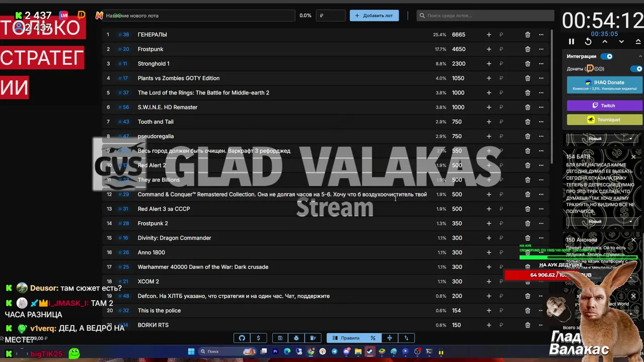Screen dimensions: 644x362
Task: Dismiss the 150 Аноним donation card
Action: coord(633,240)
